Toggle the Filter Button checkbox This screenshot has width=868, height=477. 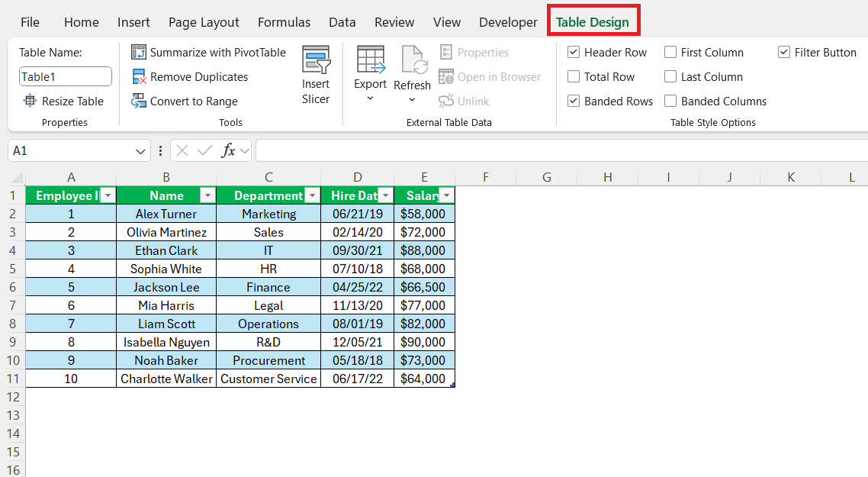point(784,52)
